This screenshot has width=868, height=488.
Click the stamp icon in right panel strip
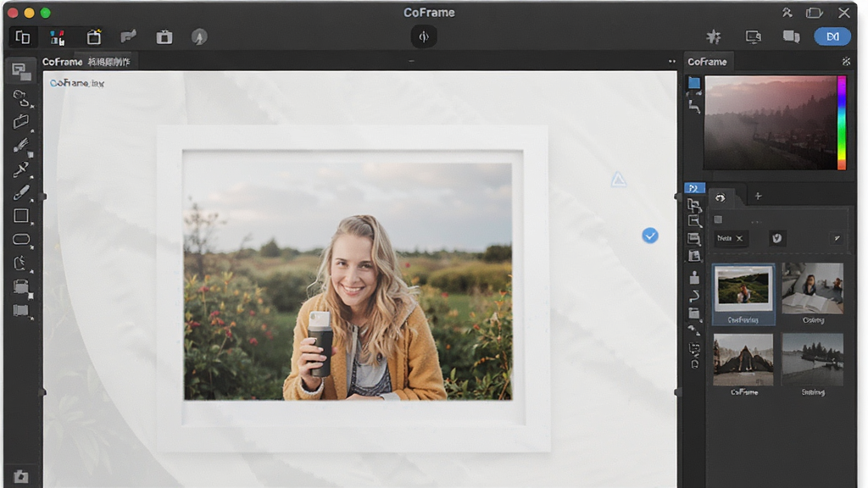pyautogui.click(x=694, y=278)
